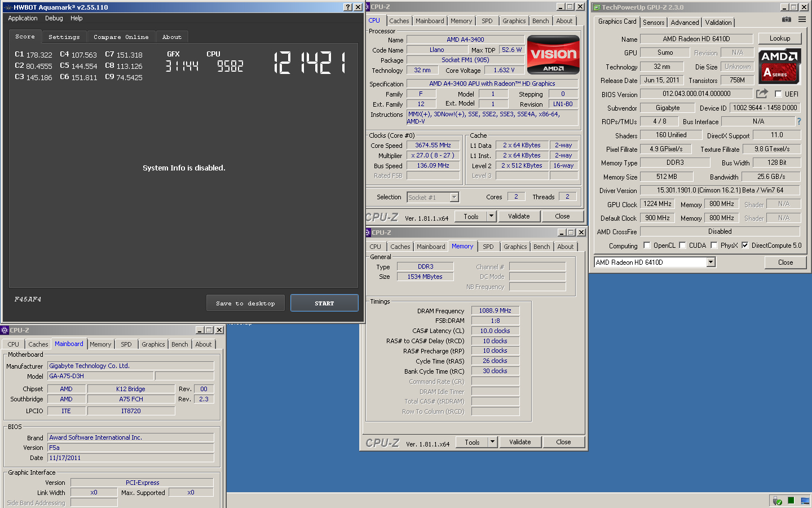This screenshot has height=508, width=812.
Task: Click Validate in the CPU-Z CPU window
Action: tap(519, 216)
